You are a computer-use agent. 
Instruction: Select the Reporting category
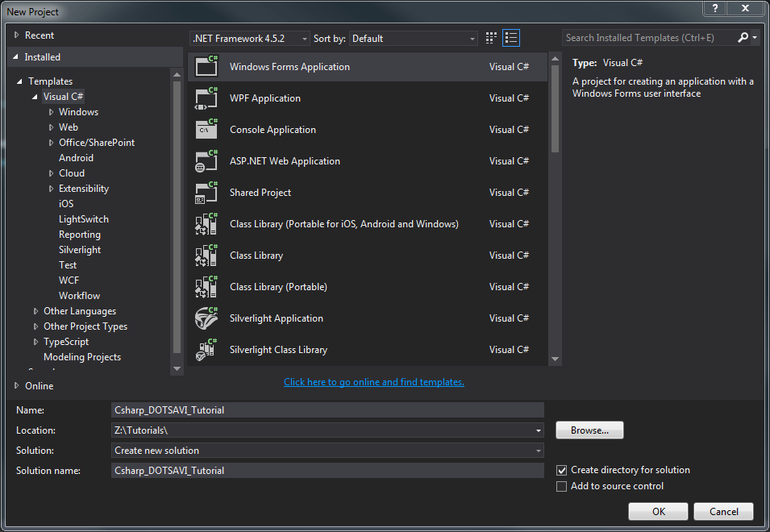click(x=80, y=235)
